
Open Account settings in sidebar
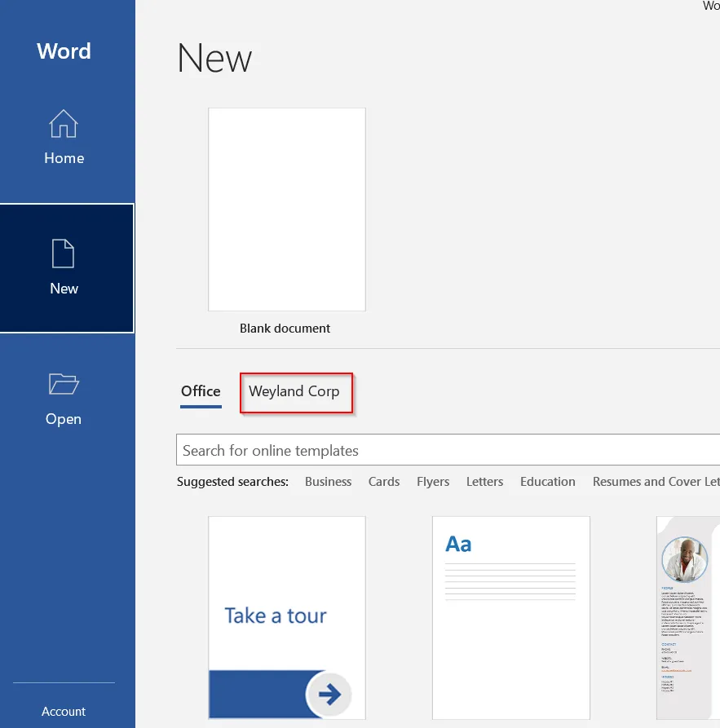64,711
